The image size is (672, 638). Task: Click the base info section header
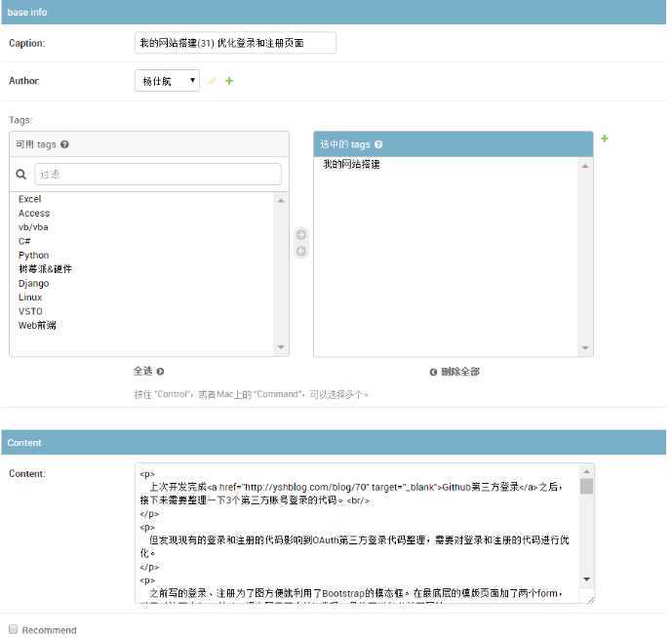pos(334,12)
